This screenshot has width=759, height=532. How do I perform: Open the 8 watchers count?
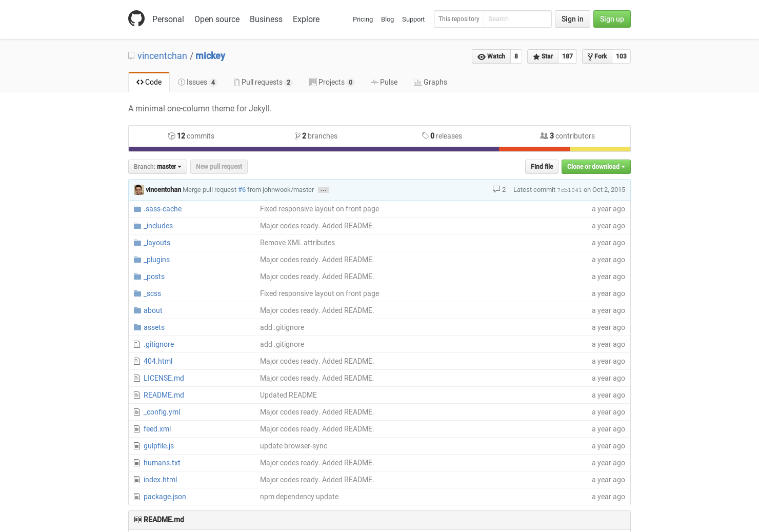click(516, 56)
